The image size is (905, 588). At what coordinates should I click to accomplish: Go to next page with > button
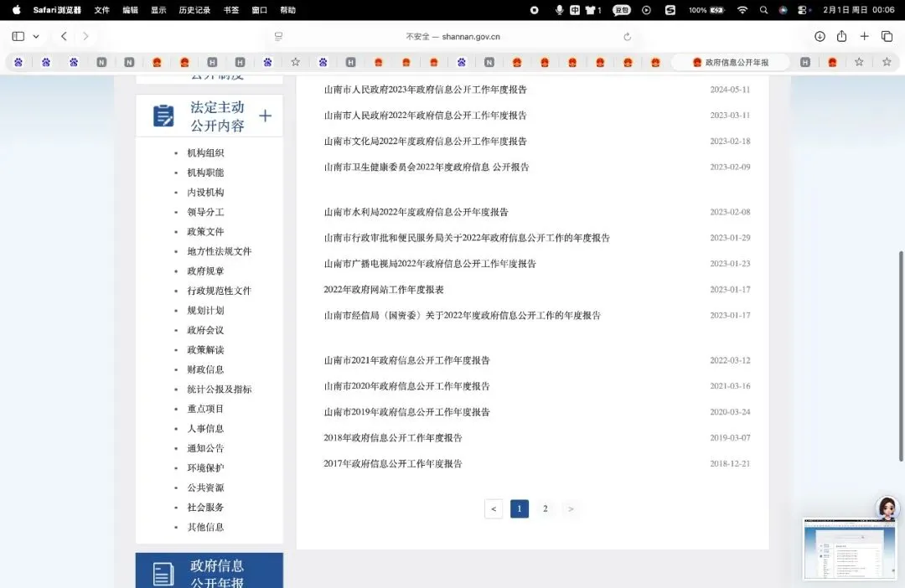click(x=571, y=508)
